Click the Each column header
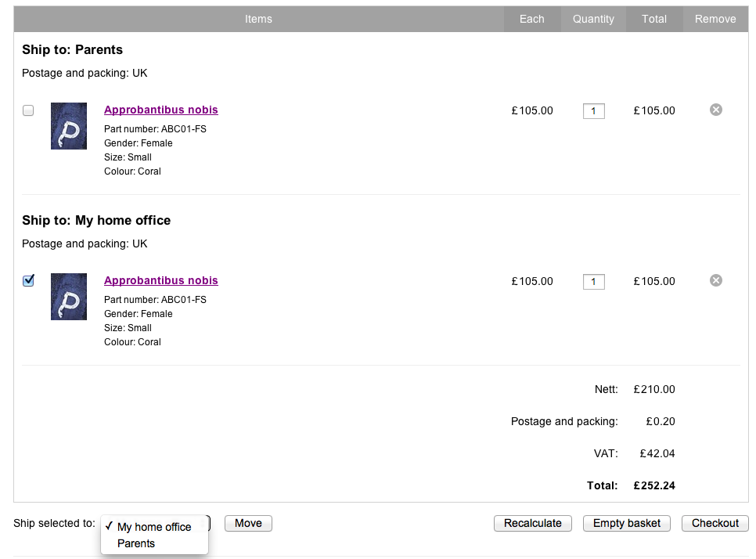This screenshot has width=756, height=559. tap(531, 19)
